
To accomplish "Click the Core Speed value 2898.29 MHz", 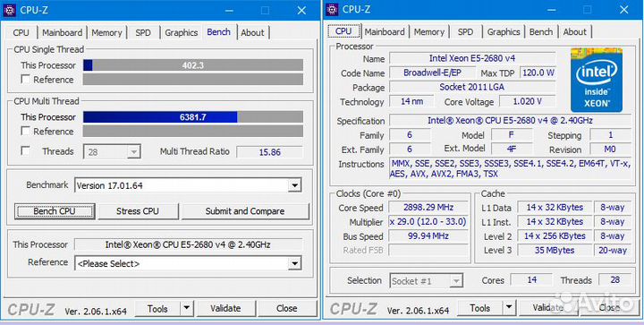I will click(x=428, y=207).
